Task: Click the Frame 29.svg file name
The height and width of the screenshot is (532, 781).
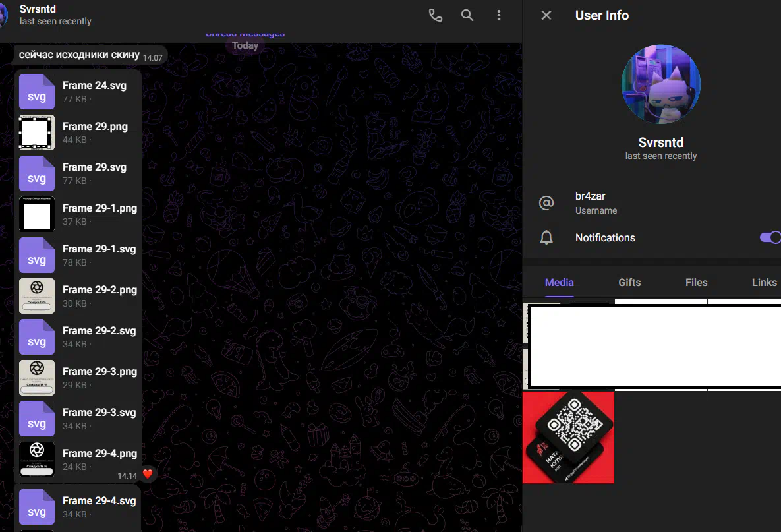Action: (x=95, y=167)
